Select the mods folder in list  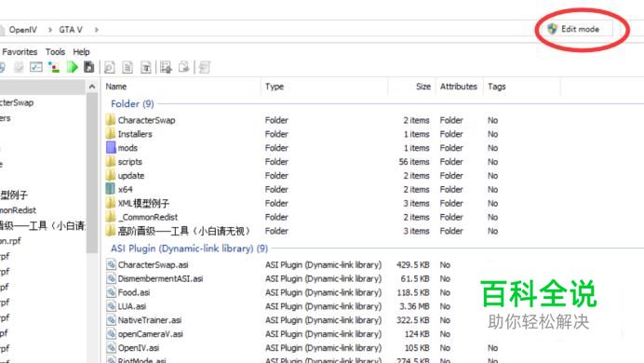coord(127,148)
